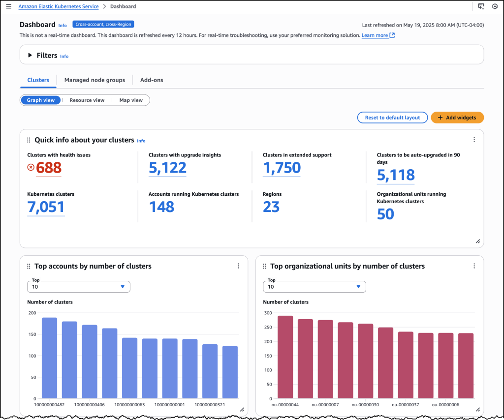Switch to the Managed node groups tab
504x420 pixels.
pyautogui.click(x=94, y=80)
